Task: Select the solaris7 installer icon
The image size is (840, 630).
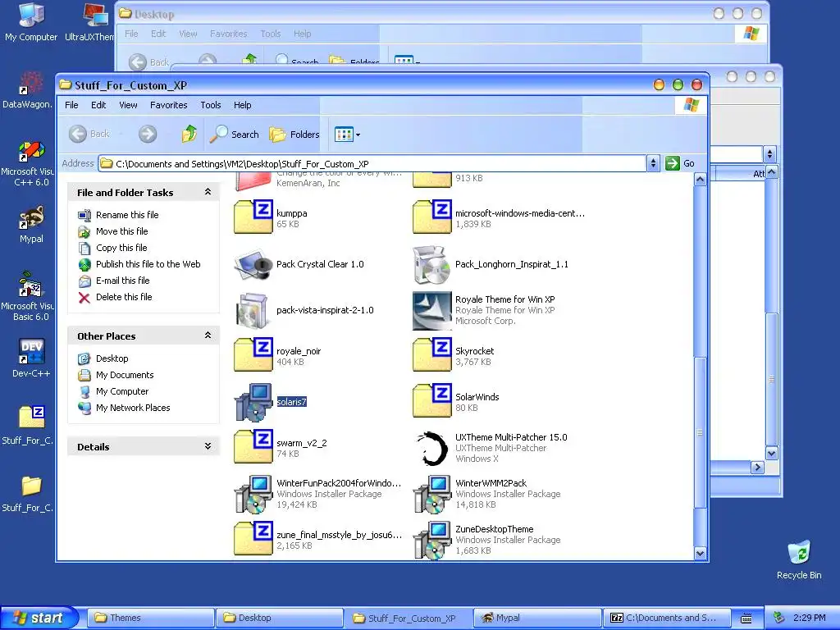Action: (253, 402)
